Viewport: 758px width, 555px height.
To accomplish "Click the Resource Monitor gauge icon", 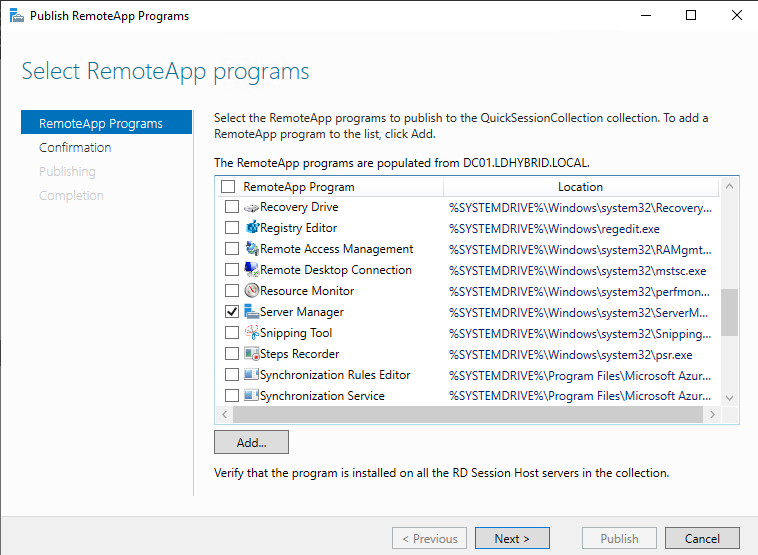I will pyautogui.click(x=251, y=291).
